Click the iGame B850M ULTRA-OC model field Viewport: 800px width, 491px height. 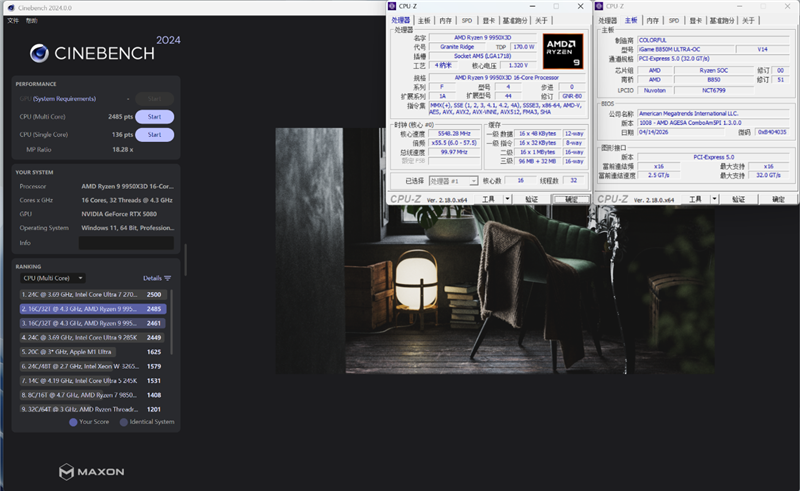tap(686, 50)
